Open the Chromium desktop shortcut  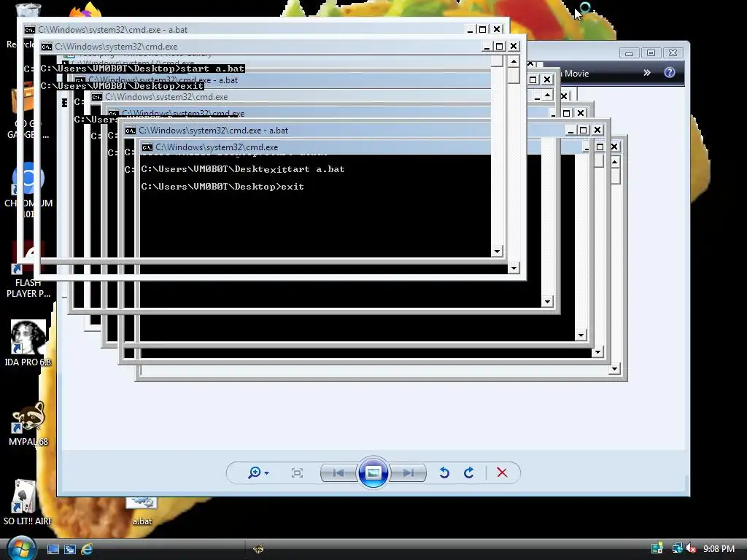point(28,190)
